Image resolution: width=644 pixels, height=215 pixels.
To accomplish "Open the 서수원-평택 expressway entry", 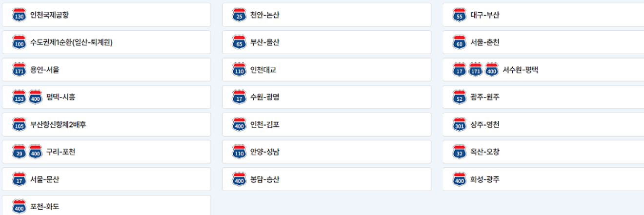I will [x=543, y=70].
